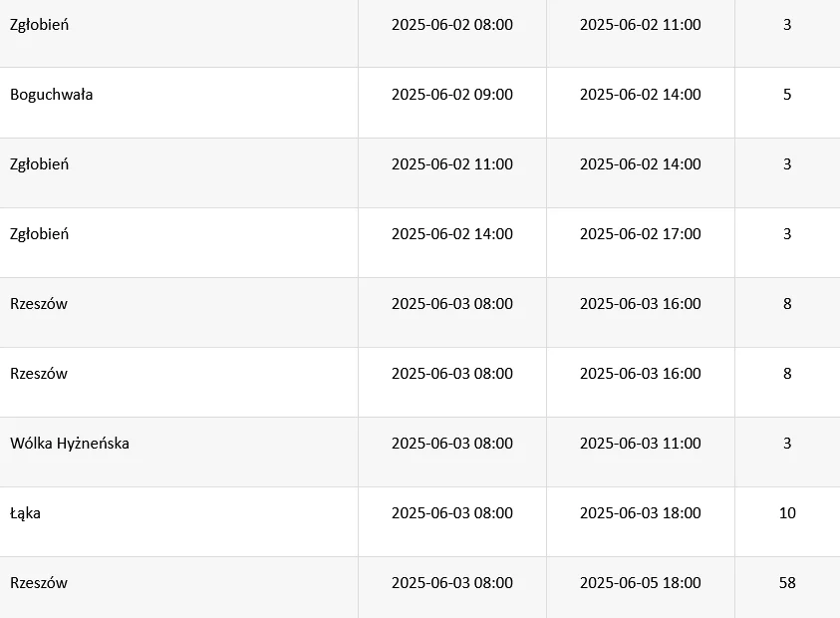Click Łąka row start time 08:00
This screenshot has height=618, width=840.
pos(451,513)
